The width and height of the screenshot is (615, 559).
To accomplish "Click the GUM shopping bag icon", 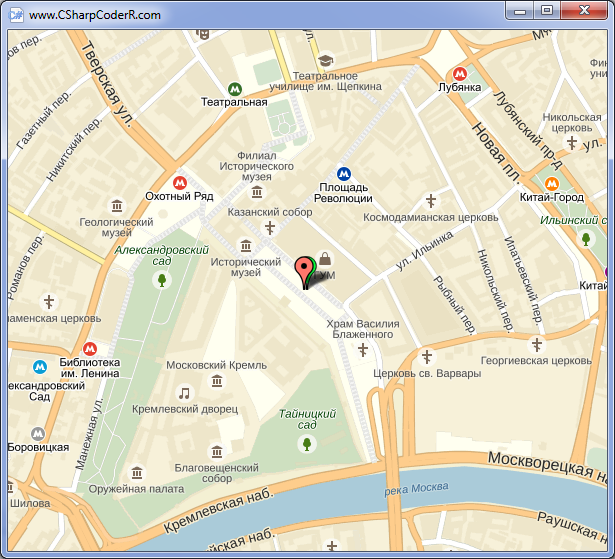I will point(325,259).
